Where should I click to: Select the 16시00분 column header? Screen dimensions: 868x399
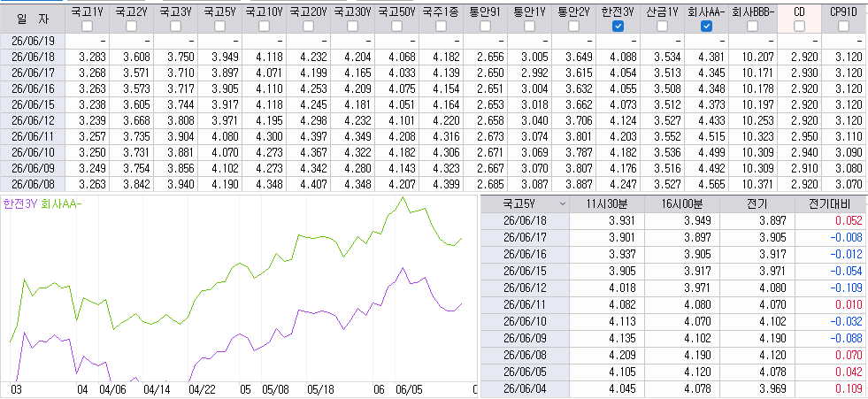pyautogui.click(x=682, y=203)
